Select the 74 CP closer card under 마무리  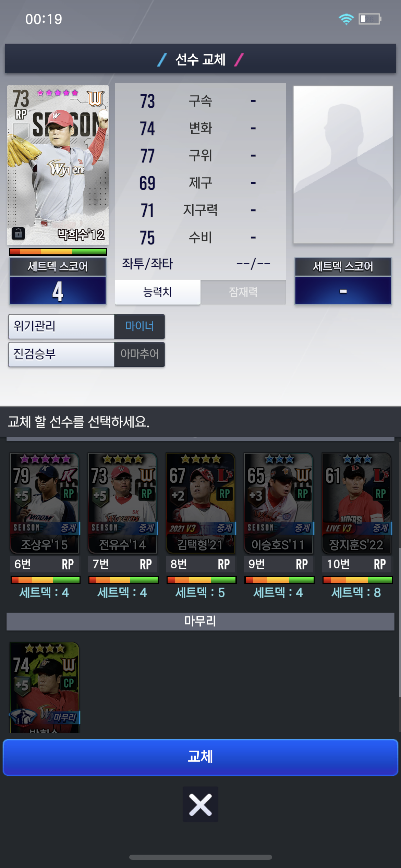click(x=45, y=687)
